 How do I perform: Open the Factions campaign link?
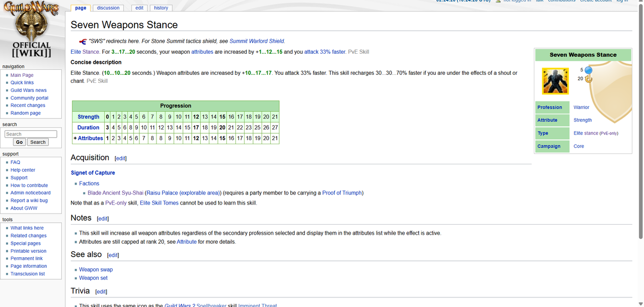tap(89, 184)
